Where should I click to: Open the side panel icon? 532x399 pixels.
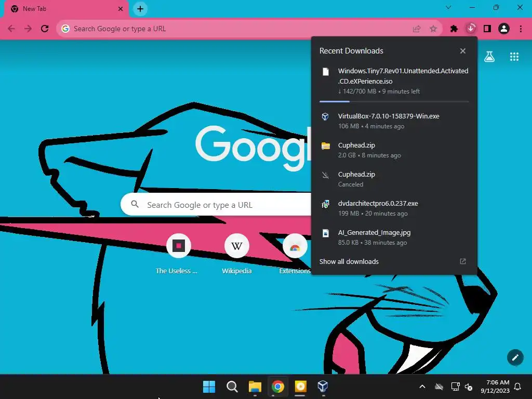[487, 29]
